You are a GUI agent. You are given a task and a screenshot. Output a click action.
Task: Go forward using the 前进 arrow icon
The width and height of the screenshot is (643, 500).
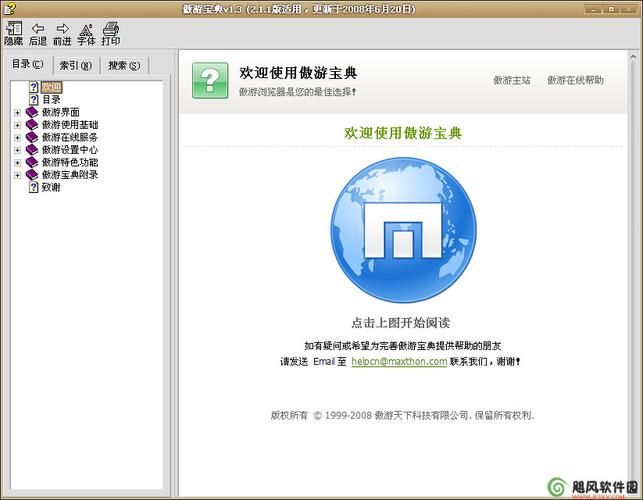click(62, 29)
